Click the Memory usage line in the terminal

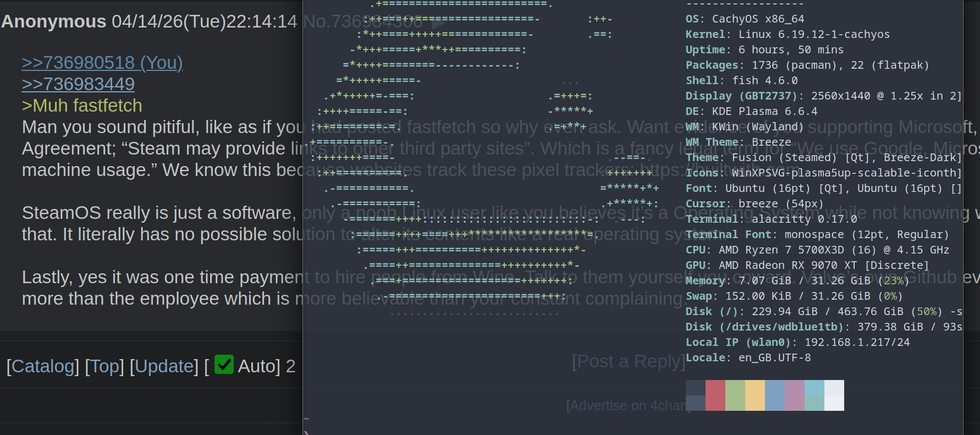pyautogui.click(x=797, y=281)
